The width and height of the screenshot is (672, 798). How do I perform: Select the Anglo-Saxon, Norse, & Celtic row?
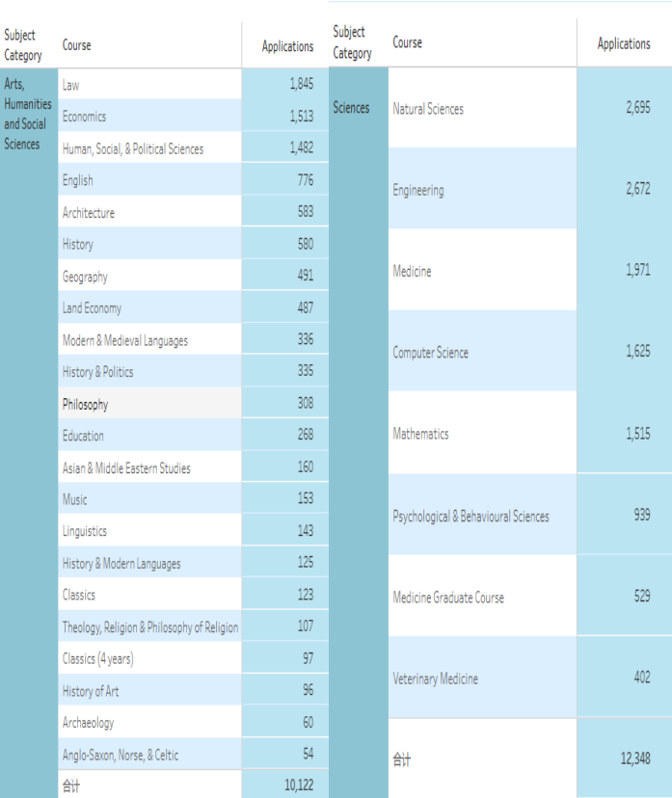pyautogui.click(x=121, y=755)
